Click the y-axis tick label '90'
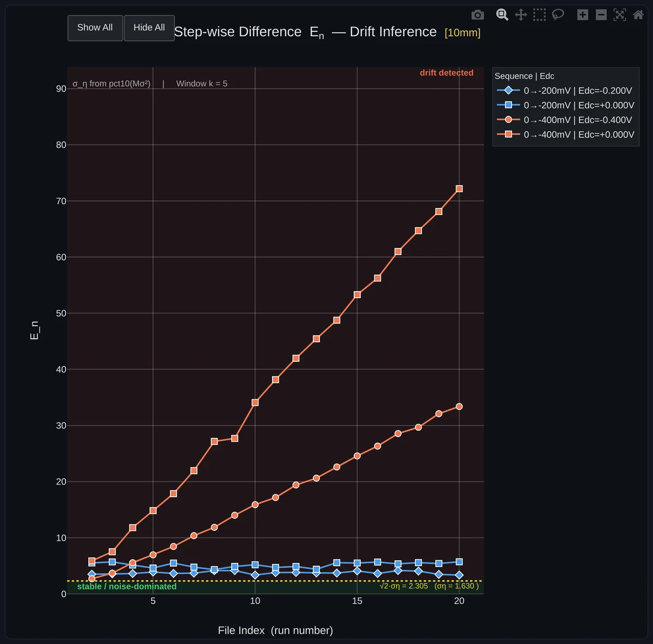This screenshot has width=653, height=644. (61, 89)
